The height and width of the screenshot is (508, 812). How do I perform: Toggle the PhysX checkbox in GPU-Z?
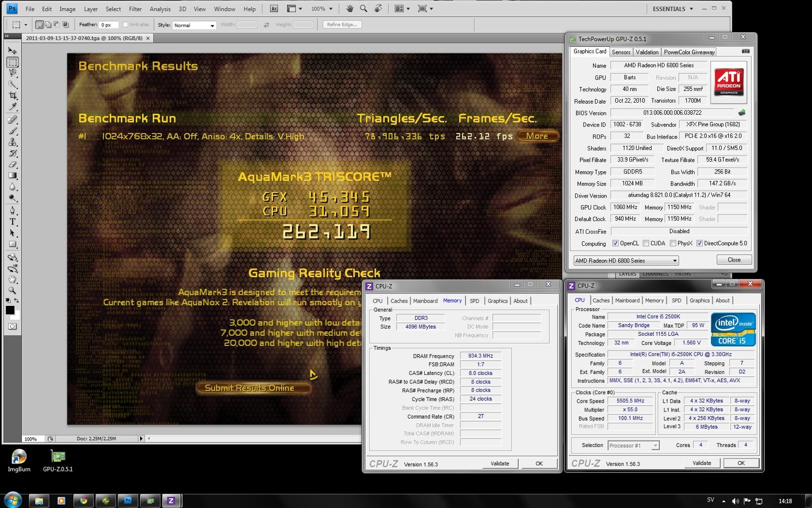tap(672, 243)
